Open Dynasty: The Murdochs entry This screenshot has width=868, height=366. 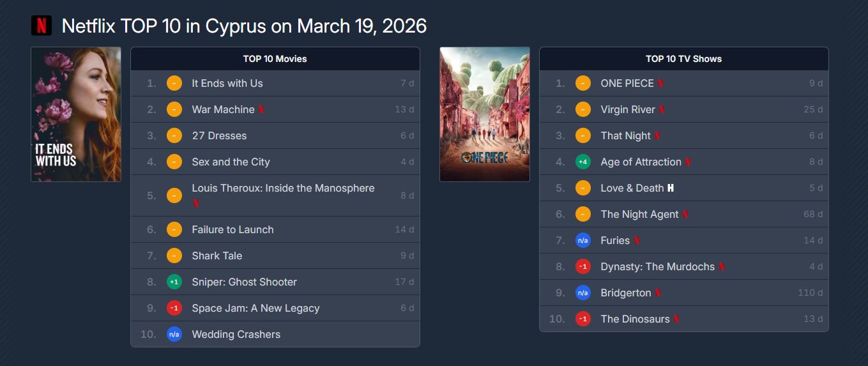coord(657,267)
